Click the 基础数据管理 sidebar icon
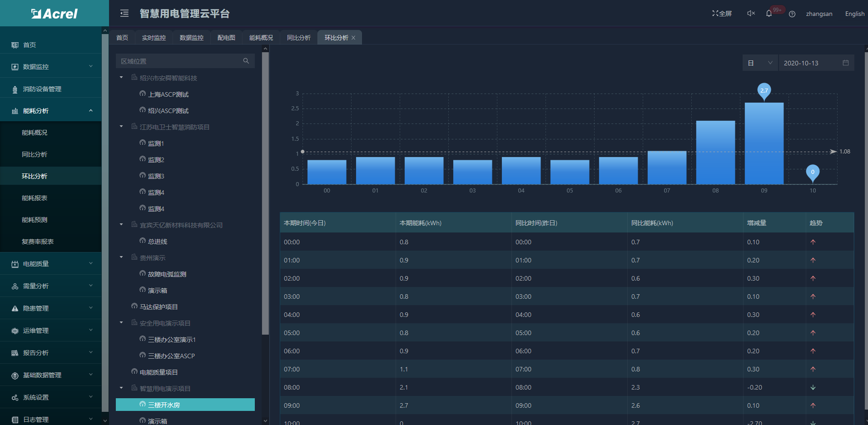The height and width of the screenshot is (425, 868). tap(15, 375)
